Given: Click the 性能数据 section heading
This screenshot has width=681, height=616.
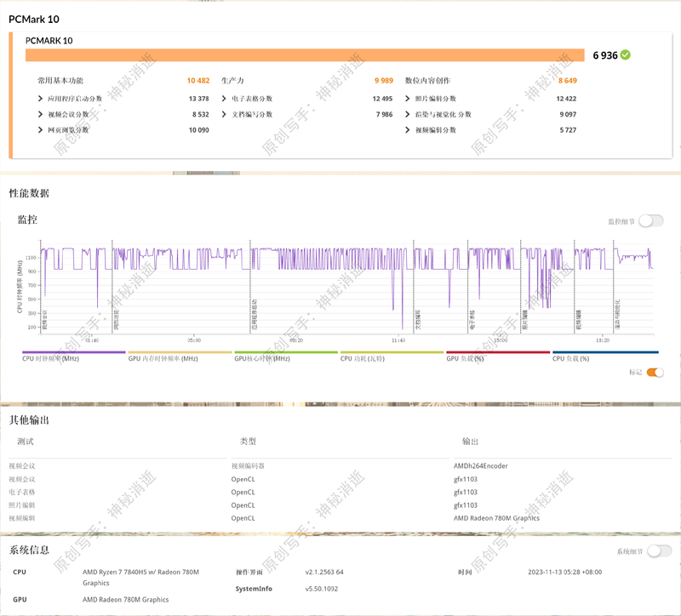Looking at the screenshot, I should tap(29, 193).
